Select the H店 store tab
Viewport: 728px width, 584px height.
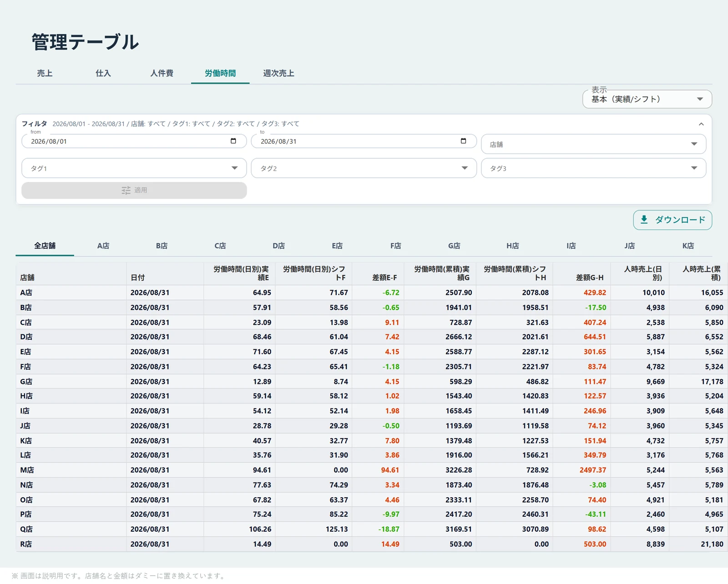pyautogui.click(x=513, y=246)
